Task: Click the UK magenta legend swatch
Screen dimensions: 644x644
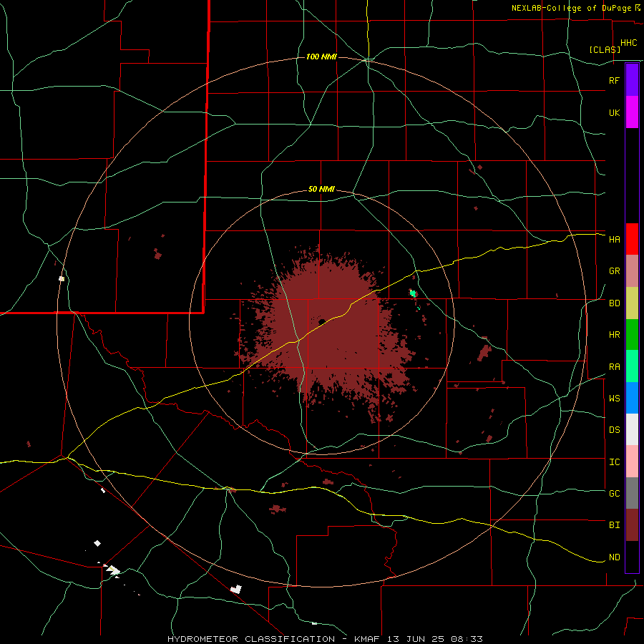Action: [632, 112]
